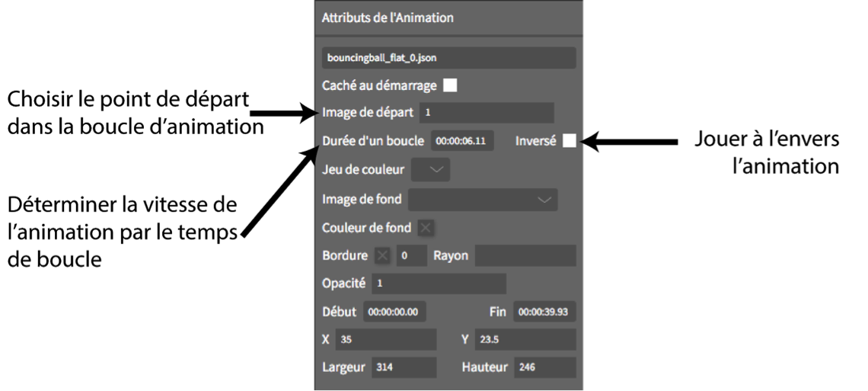Screen dimensions: 868x391
Task: Click the Image de départ field
Action: pos(487,113)
